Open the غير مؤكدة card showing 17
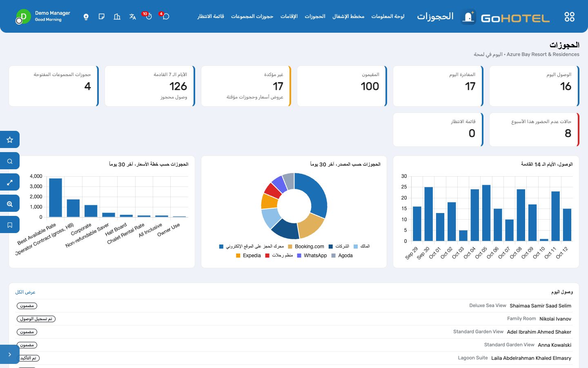 click(246, 86)
